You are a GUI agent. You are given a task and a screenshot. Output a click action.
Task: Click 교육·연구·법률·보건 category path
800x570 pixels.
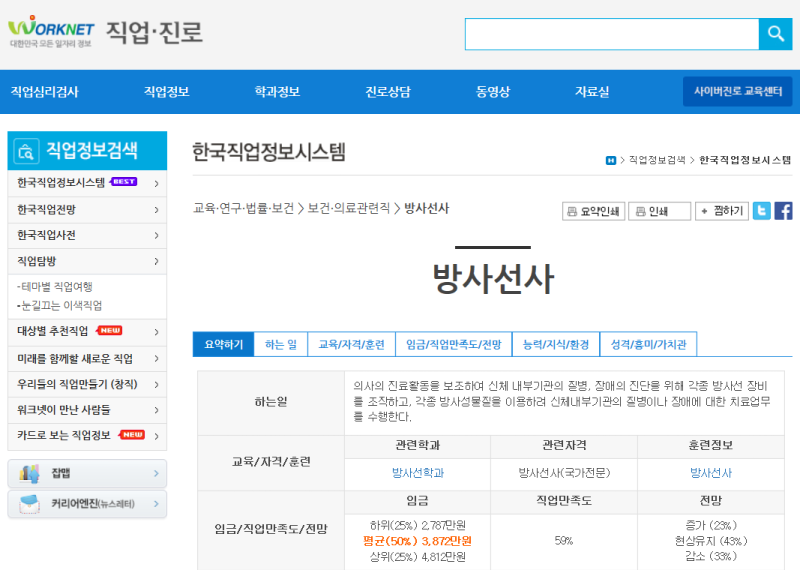[x=243, y=208]
